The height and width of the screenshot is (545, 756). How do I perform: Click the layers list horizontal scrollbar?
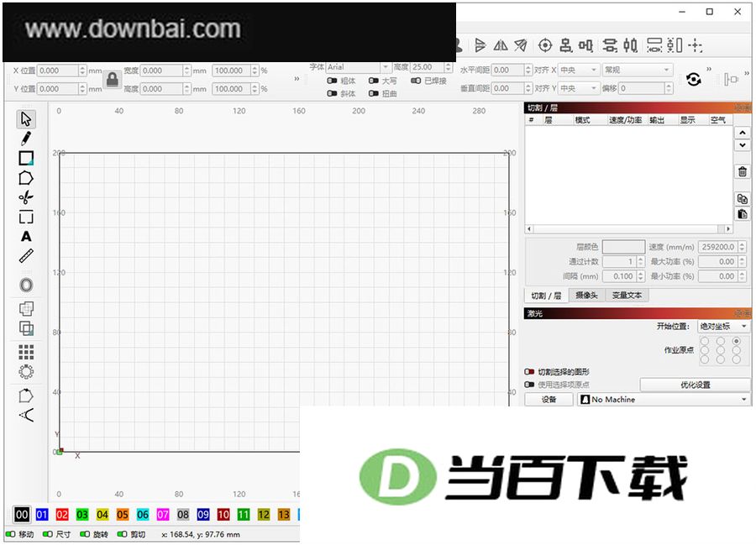tap(628, 229)
